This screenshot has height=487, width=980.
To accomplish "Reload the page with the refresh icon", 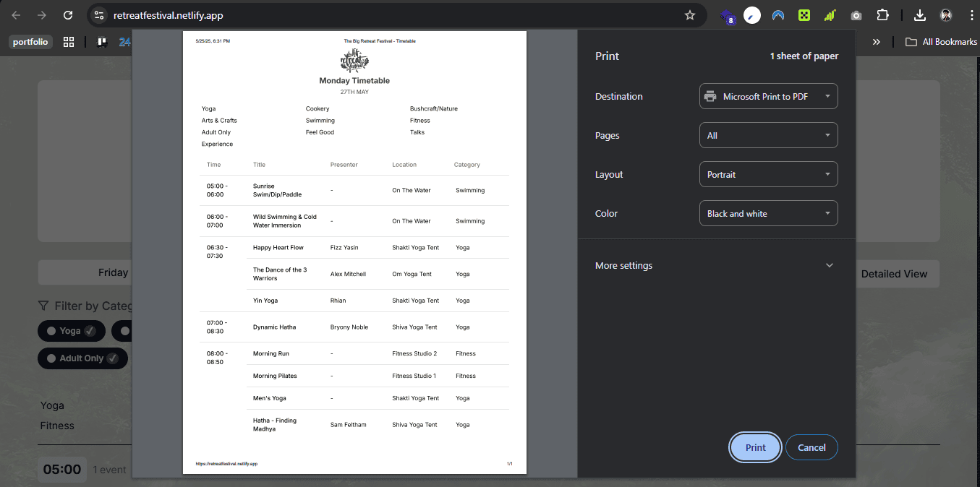I will (x=68, y=15).
